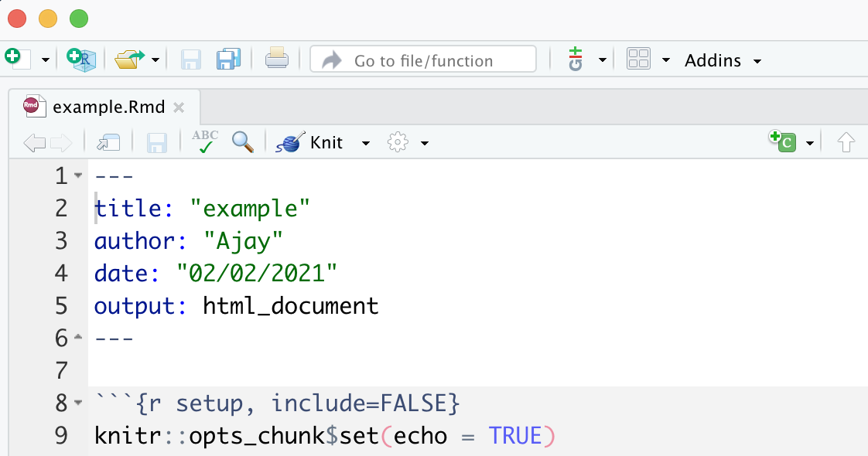Screen dimensions: 868x456
Task: Print the current file using the printer icon
Action: coord(277,59)
